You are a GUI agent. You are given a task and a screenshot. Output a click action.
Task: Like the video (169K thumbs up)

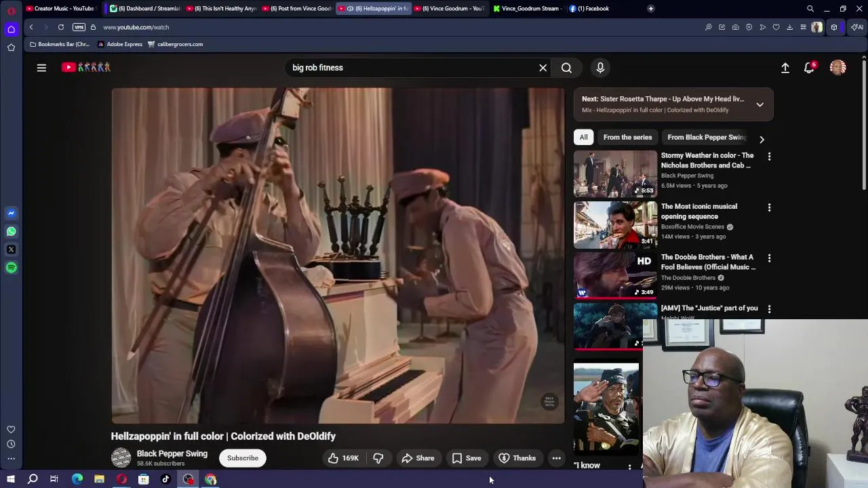point(343,458)
